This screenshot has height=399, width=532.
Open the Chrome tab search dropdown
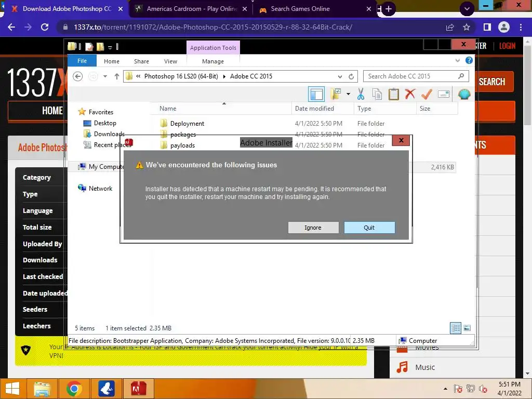467,9
